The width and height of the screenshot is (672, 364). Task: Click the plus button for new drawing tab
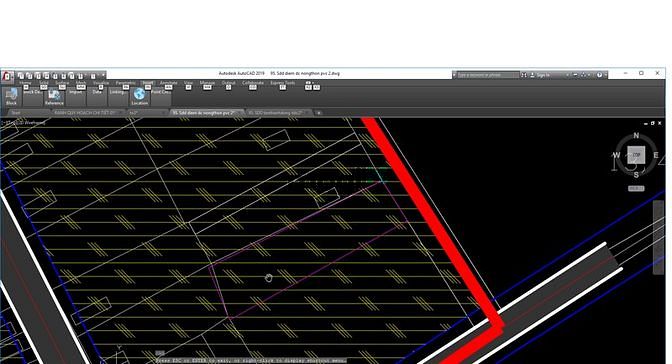coord(318,113)
